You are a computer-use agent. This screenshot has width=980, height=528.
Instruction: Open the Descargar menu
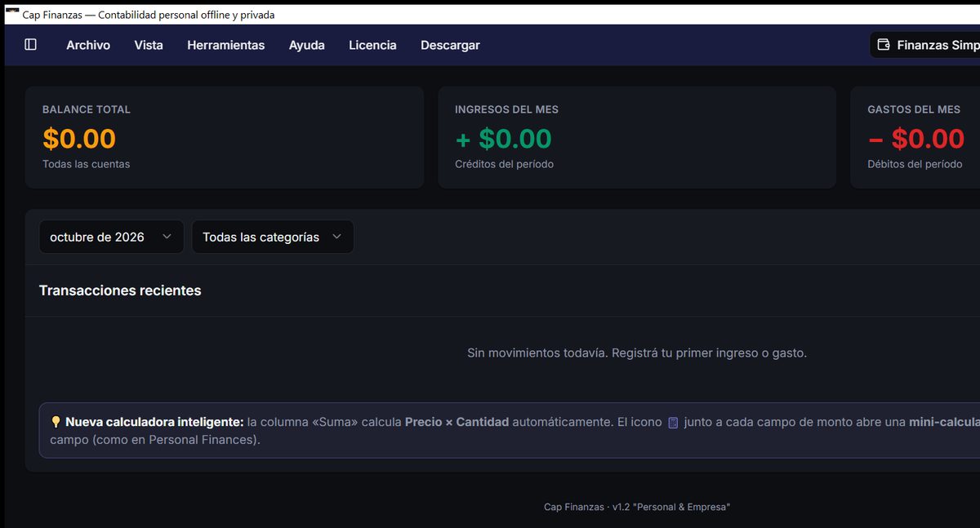(450, 45)
